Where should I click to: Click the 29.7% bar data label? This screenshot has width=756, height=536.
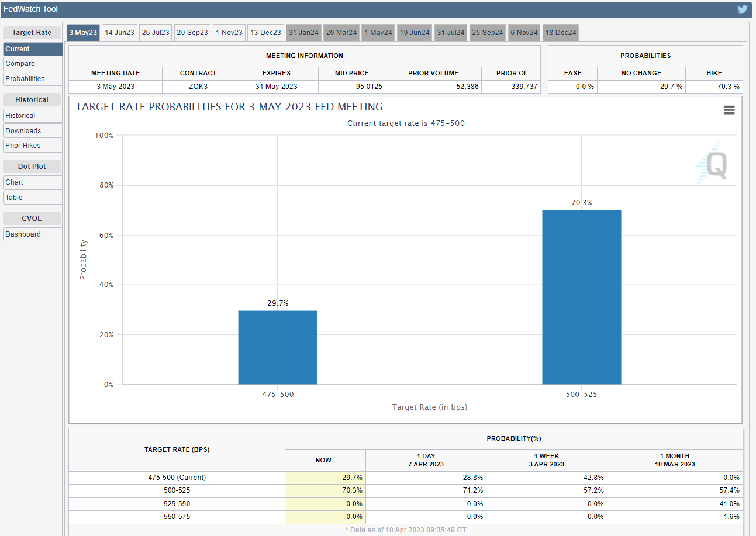(x=278, y=303)
